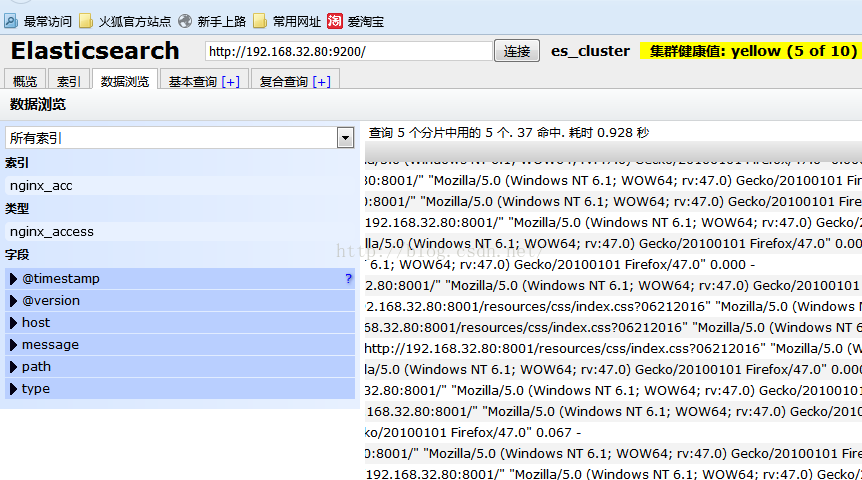
Task: Open the 爱淘宝 red bookmark icon
Action: pyautogui.click(x=335, y=21)
